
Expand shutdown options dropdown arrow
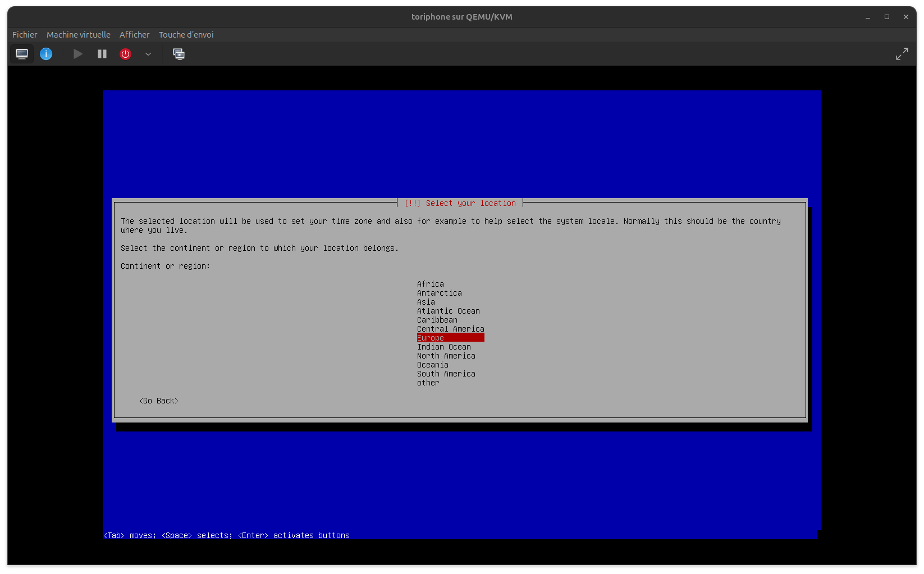click(x=148, y=54)
